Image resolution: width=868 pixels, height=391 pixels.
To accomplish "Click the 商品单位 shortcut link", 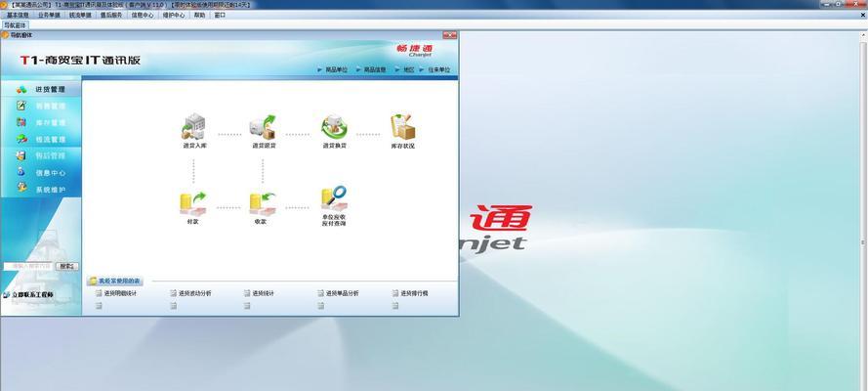I will click(337, 70).
